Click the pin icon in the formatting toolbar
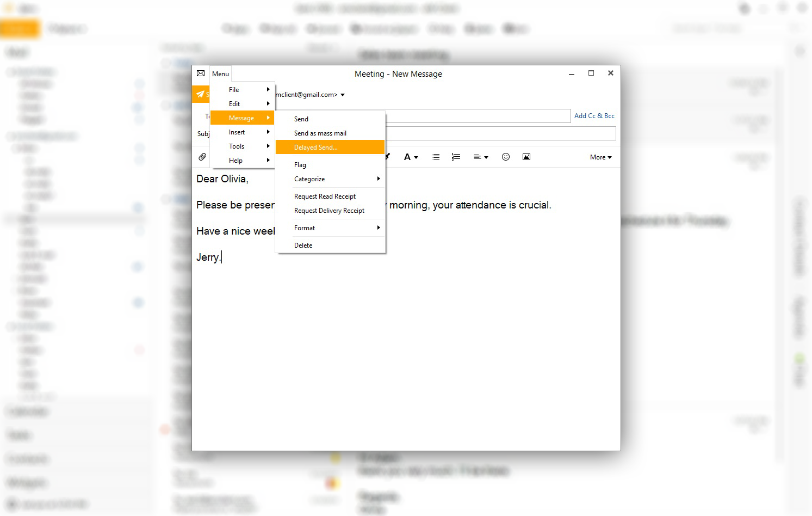Viewport: 812px width, 516px height. (x=387, y=156)
